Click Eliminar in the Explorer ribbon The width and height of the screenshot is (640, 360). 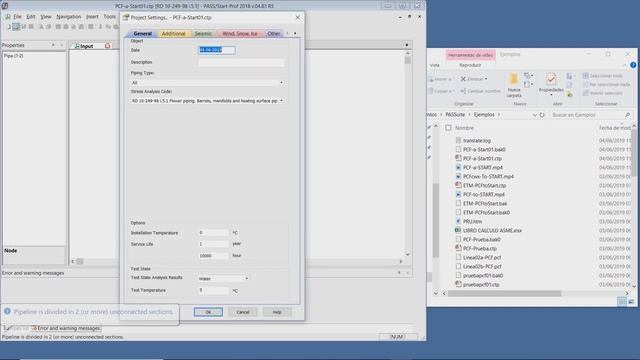pos(474,79)
